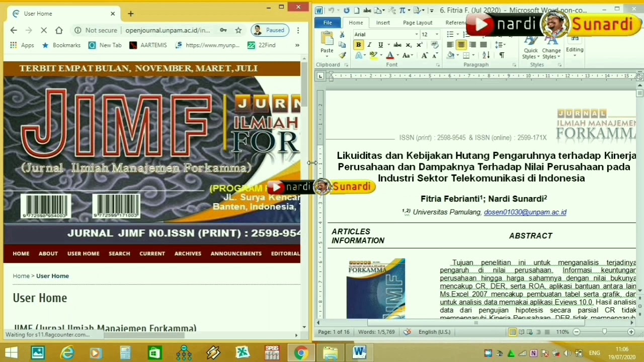The image size is (644, 362).
Task: Enable Align Text Left in Word
Action: [x=450, y=45]
